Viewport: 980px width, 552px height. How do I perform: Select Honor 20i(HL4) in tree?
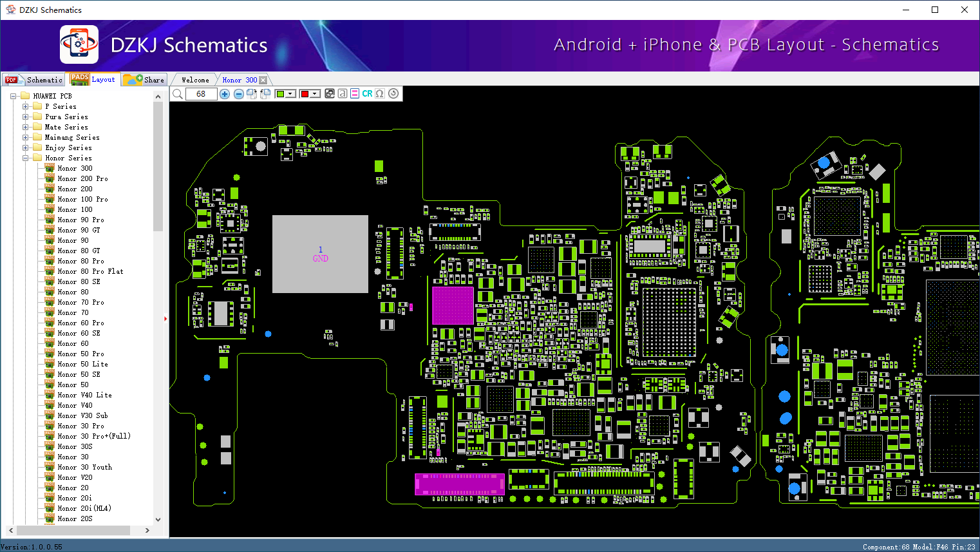(x=84, y=508)
